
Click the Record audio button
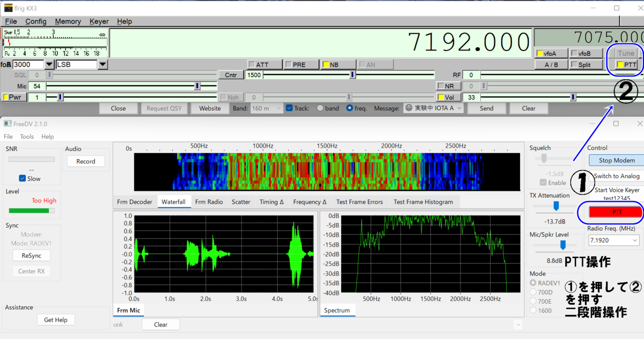tap(86, 161)
